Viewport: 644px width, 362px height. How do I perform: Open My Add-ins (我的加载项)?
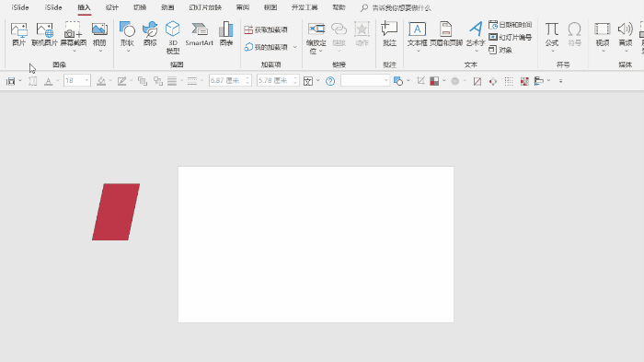pos(266,47)
